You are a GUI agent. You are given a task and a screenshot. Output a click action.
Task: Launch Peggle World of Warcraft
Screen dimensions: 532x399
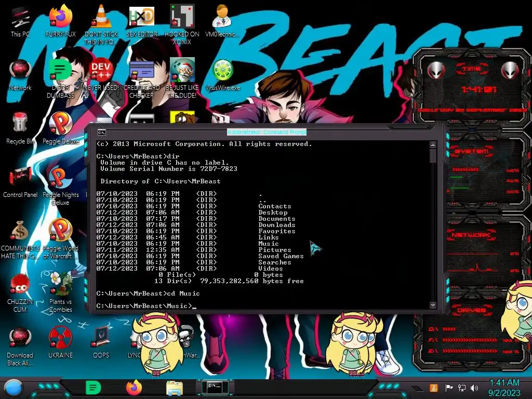pos(60,239)
